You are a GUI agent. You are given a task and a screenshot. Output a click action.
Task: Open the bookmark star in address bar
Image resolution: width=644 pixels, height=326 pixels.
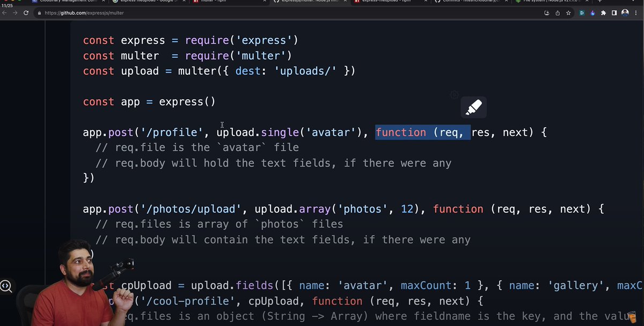tap(568, 12)
